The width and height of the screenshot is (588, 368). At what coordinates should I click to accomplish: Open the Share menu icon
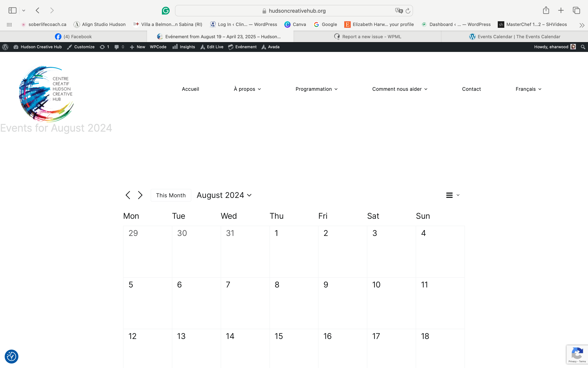[546, 10]
